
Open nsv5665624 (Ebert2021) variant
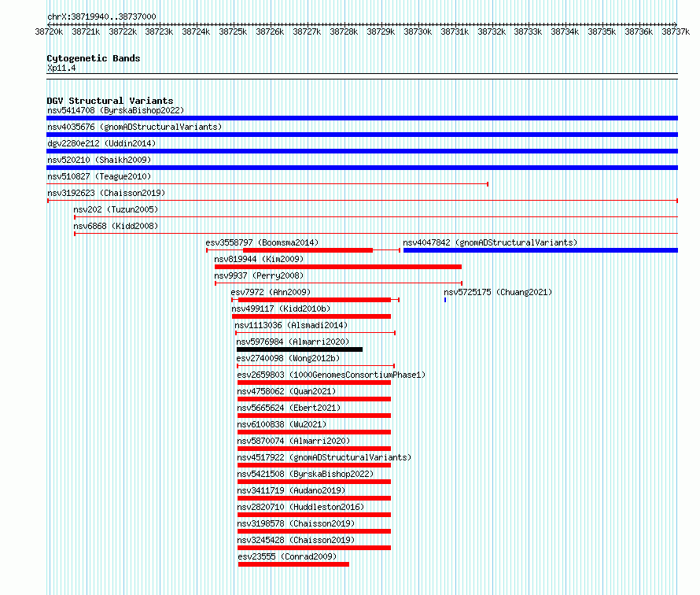[x=289, y=408]
